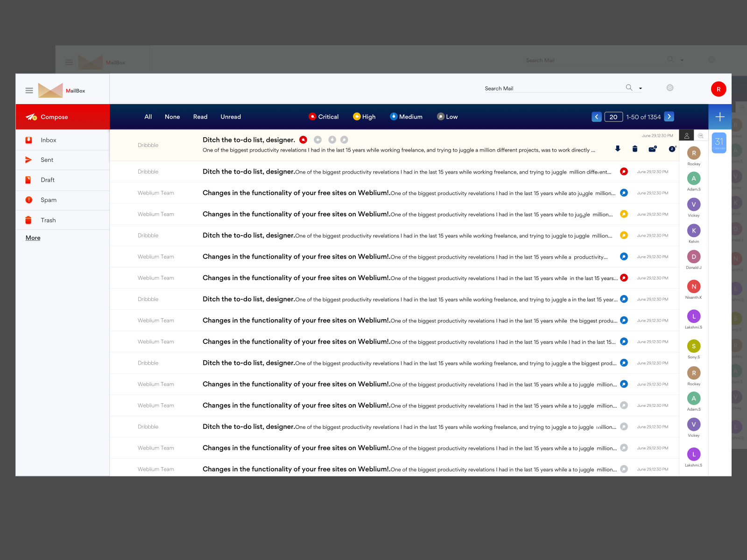
Task: Open the Sent mail icon
Action: (28, 160)
